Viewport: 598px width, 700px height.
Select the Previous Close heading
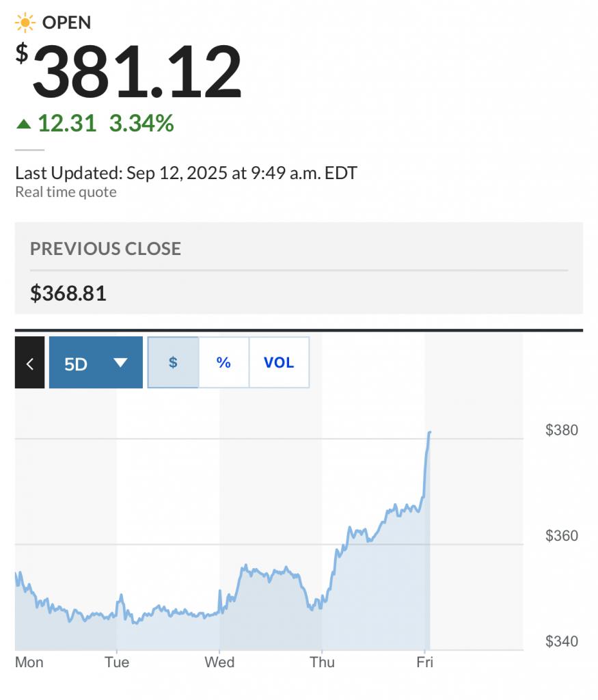[x=105, y=249]
